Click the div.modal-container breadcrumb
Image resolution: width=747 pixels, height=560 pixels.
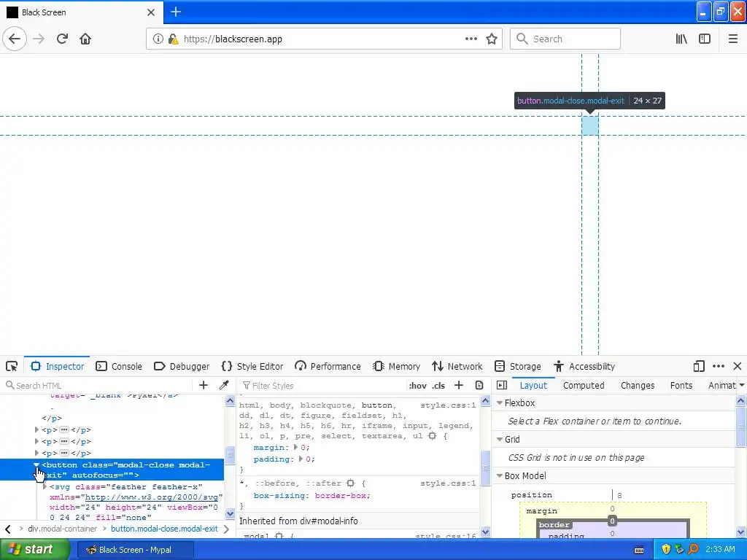(63, 529)
